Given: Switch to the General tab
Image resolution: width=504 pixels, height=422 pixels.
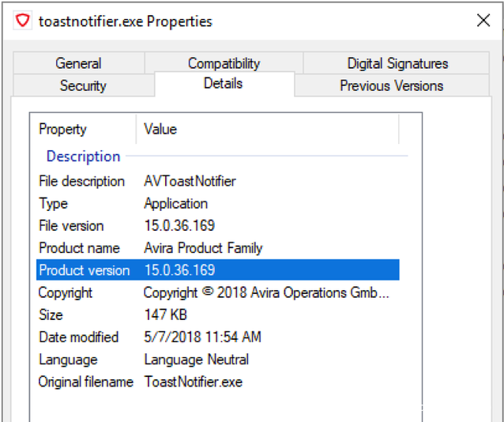Looking at the screenshot, I should point(78,63).
